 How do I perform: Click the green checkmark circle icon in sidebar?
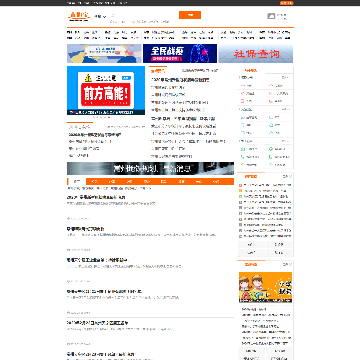[x=271, y=149]
